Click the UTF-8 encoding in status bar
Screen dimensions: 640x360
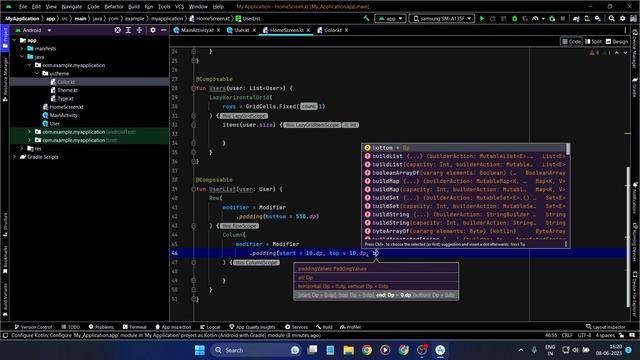click(584, 335)
